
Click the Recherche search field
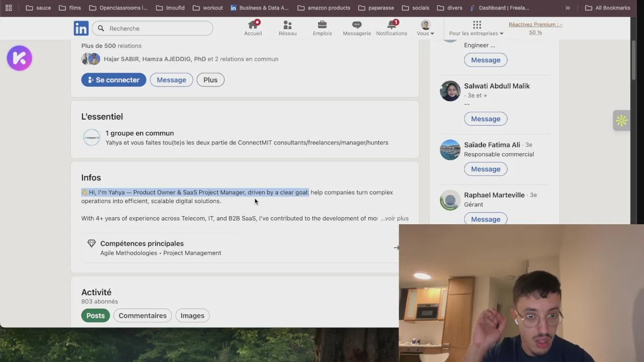point(152,29)
